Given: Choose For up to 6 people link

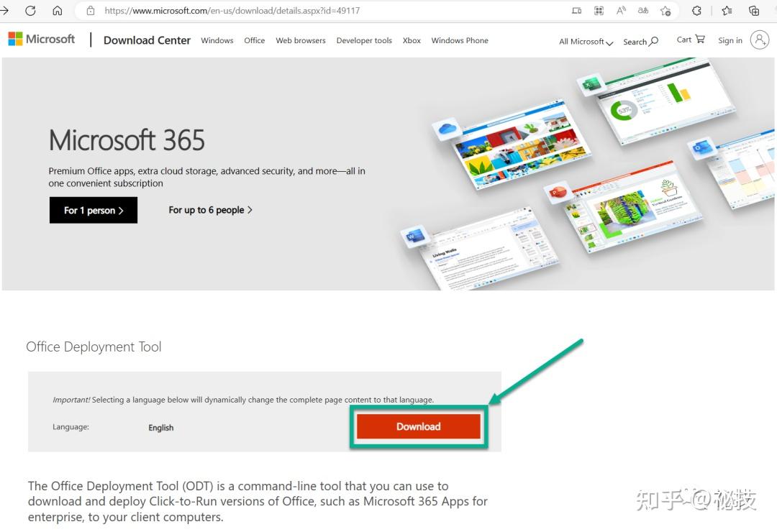Looking at the screenshot, I should coord(210,210).
